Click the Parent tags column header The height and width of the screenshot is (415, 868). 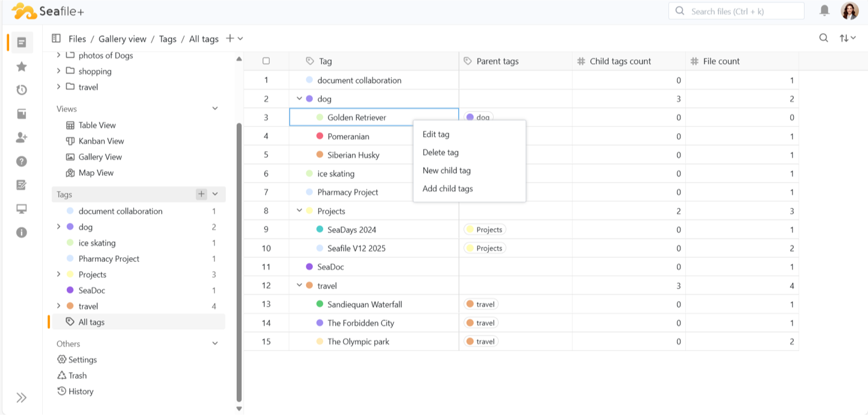(515, 61)
